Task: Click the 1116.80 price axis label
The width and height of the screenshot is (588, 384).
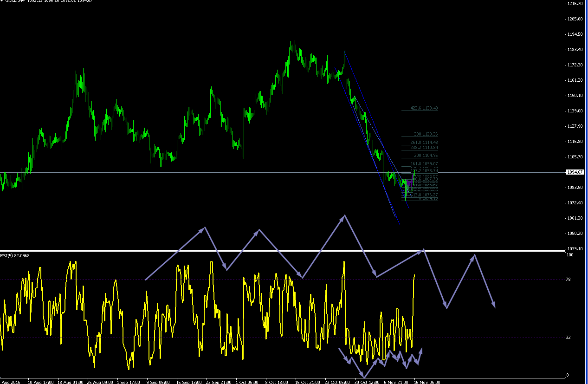Action: [x=576, y=141]
